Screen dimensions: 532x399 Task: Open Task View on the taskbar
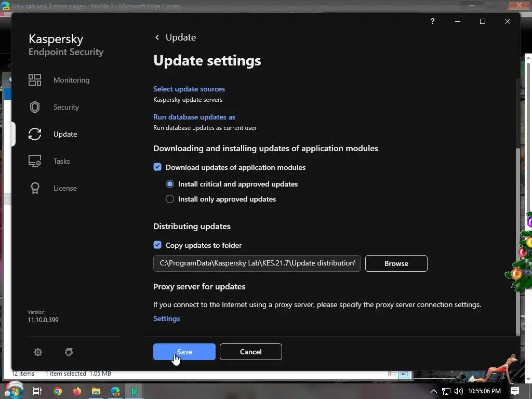(37, 391)
